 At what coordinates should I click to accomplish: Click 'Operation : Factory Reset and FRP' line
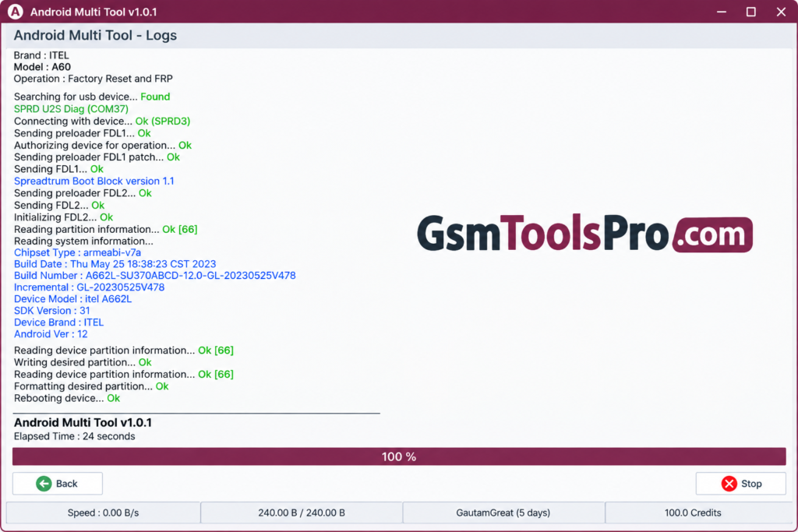pos(94,79)
